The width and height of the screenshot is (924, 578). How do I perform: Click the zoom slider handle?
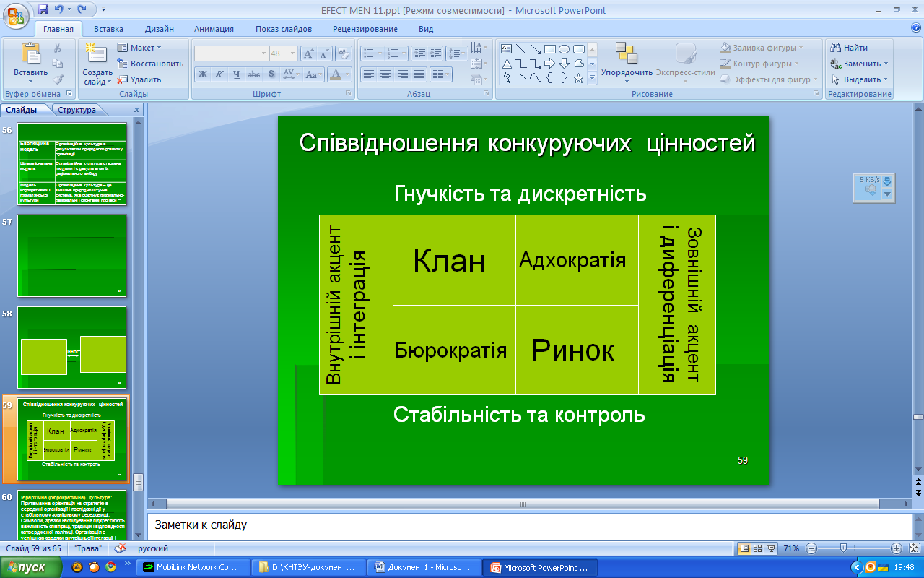[842, 548]
